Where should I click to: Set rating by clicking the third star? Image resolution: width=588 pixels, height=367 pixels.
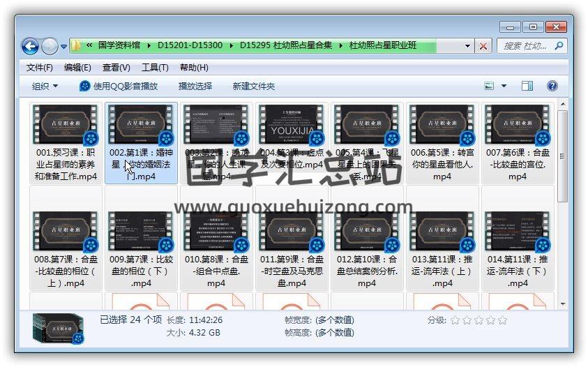(478, 320)
